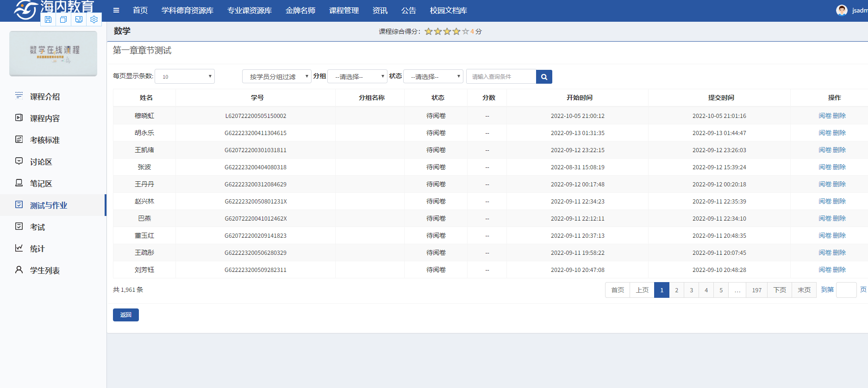
Task: Click the 共 1,961 条 total count text
Action: coord(128,289)
